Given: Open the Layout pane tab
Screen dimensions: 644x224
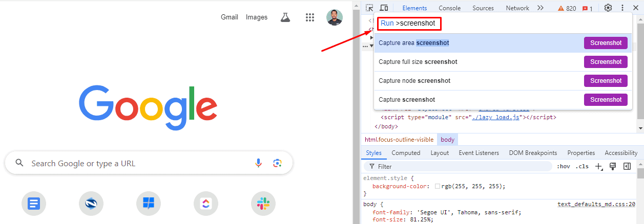Looking at the screenshot, I should (x=440, y=153).
